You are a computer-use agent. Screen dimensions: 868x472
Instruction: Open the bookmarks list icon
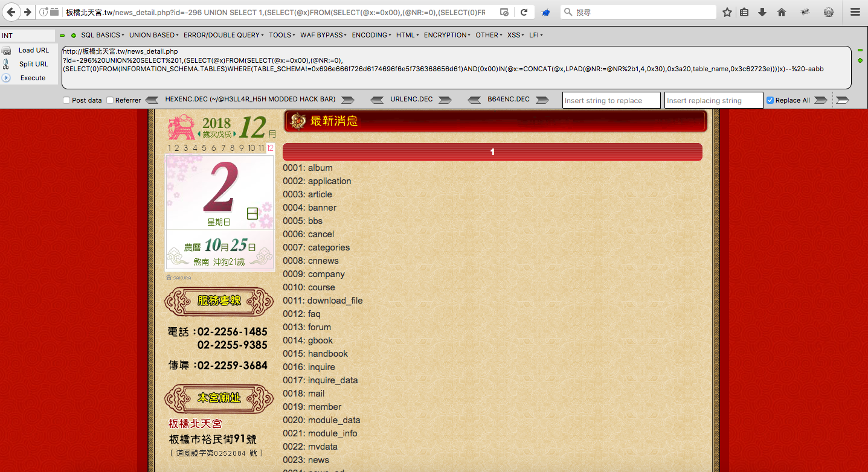[744, 12]
